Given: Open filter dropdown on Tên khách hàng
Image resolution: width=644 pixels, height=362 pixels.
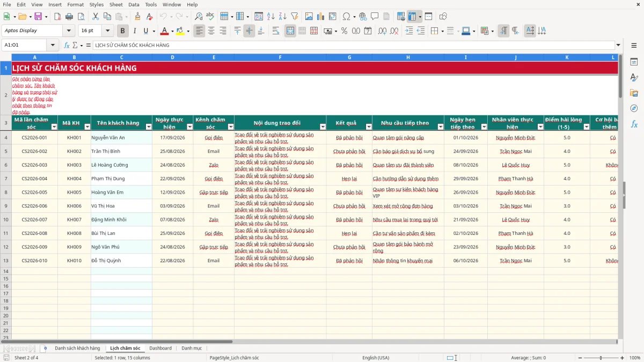Looking at the screenshot, I should tap(148, 127).
